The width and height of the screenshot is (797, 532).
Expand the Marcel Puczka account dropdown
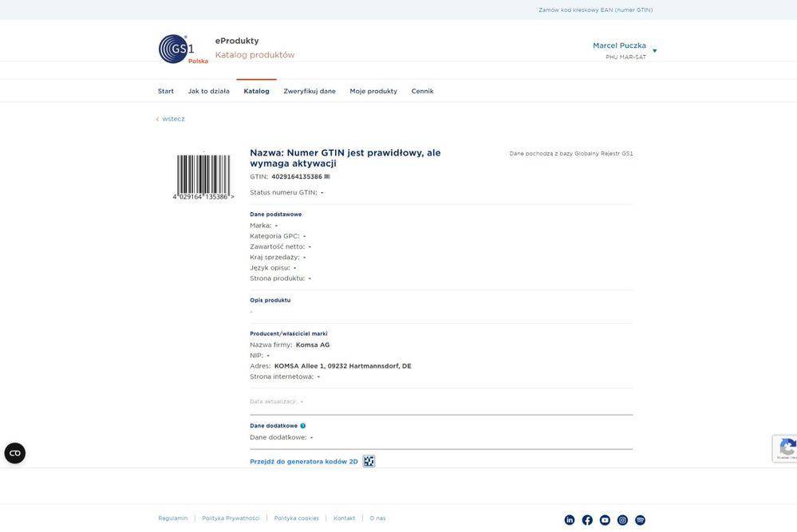655,50
